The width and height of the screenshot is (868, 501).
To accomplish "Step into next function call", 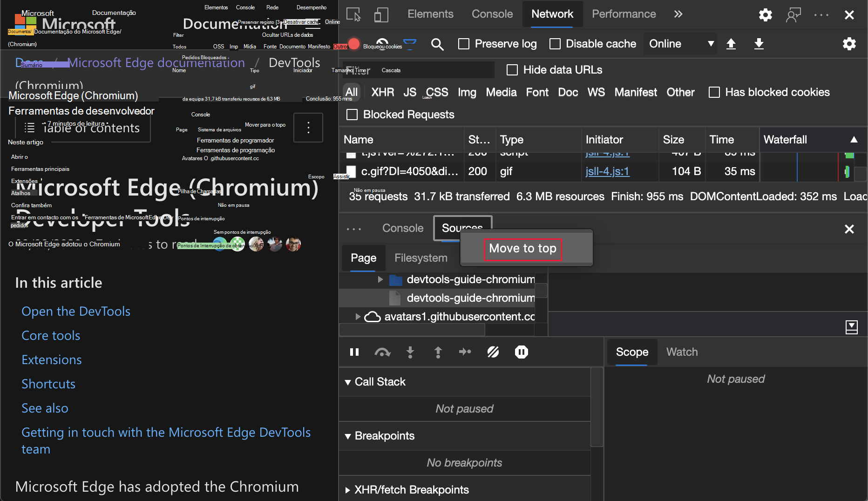I will 410,352.
